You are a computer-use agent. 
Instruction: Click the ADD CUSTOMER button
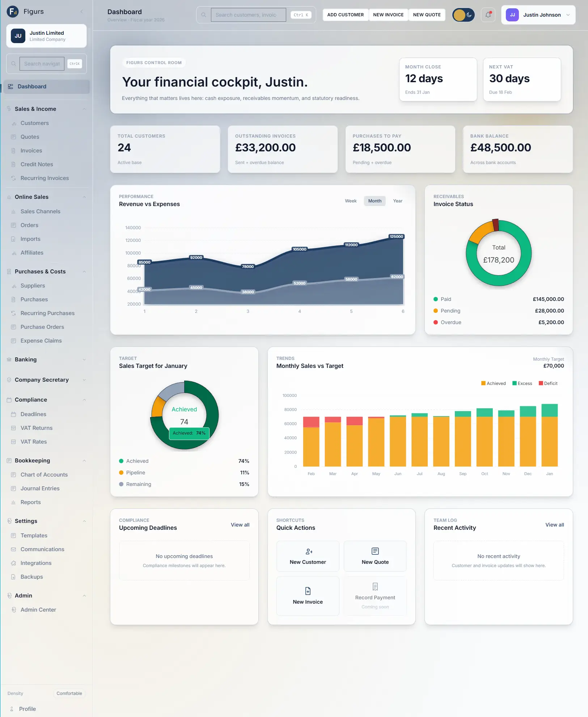345,15
